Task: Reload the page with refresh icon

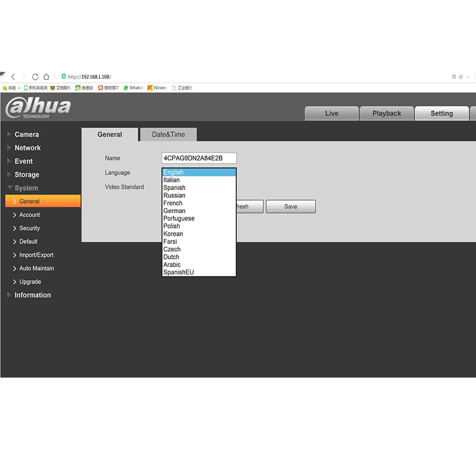Action: point(35,77)
